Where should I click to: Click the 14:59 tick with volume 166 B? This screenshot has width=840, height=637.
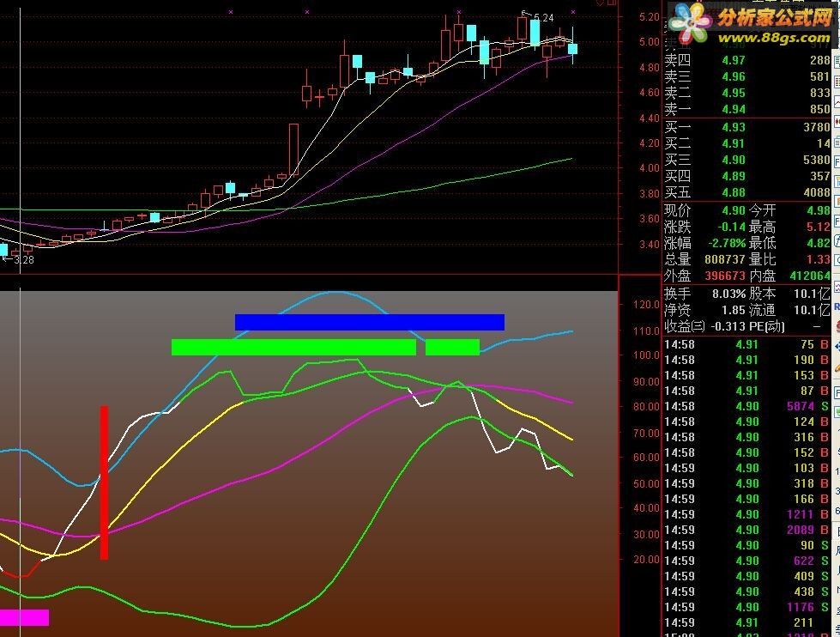click(746, 499)
